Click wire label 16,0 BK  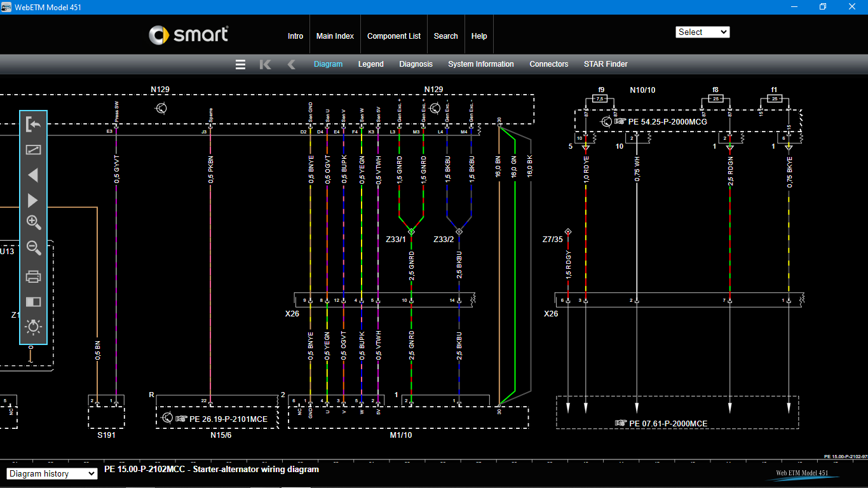coord(530,167)
